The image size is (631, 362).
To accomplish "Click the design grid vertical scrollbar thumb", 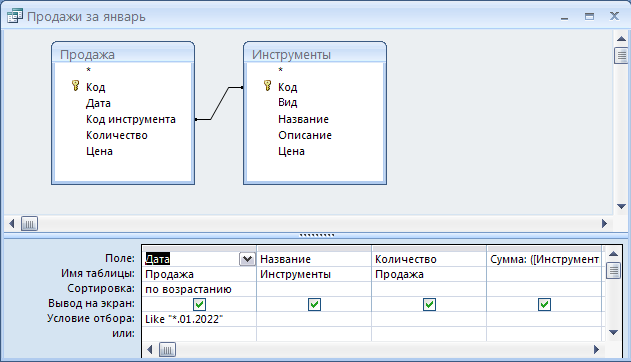I will point(613,270).
